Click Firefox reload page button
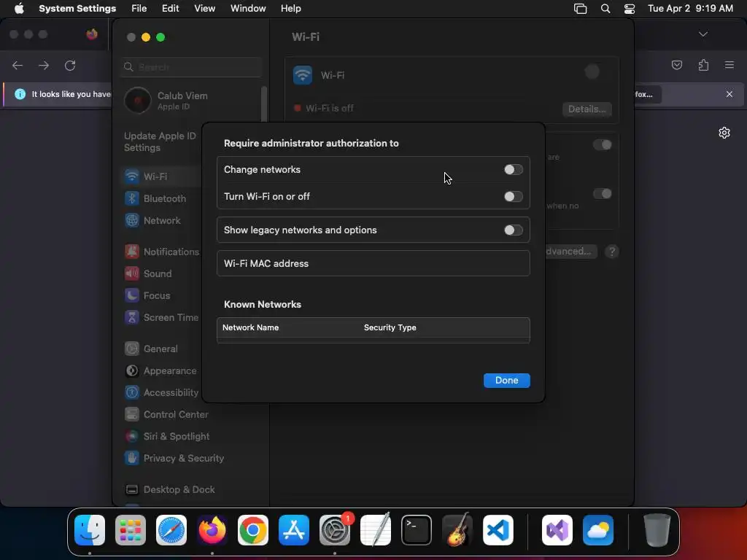747x560 pixels. click(70, 65)
